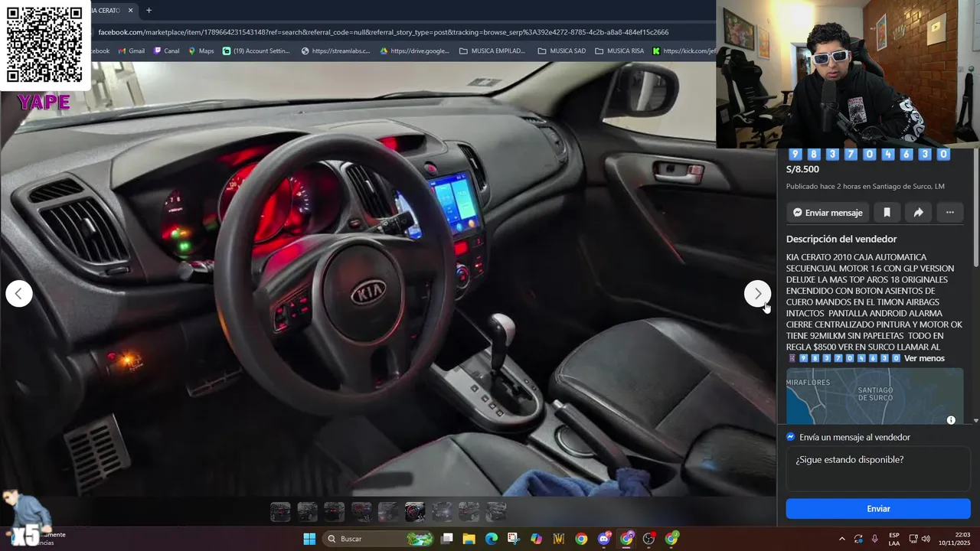
Task: Open the Maps bookmark
Action: click(x=201, y=51)
